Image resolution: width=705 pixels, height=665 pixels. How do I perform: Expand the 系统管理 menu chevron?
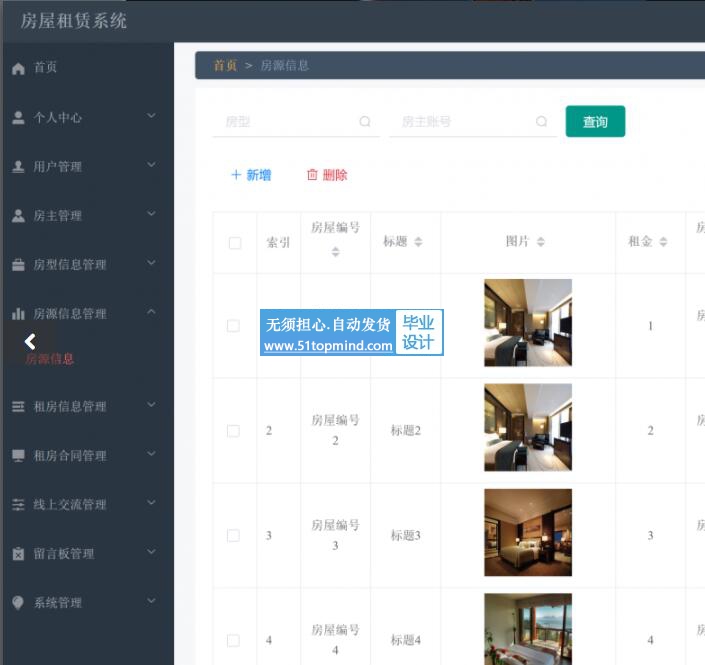click(152, 601)
